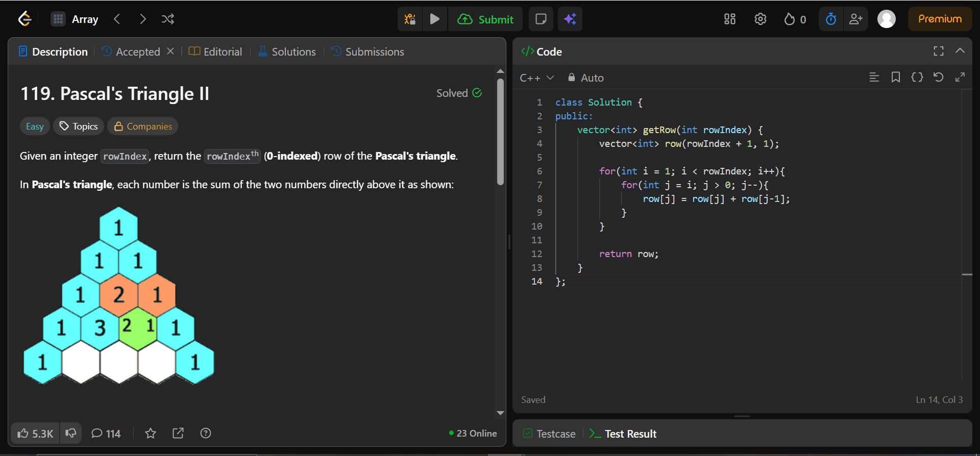Submit the solution
Viewport: 980px width, 456px height.
tap(485, 19)
